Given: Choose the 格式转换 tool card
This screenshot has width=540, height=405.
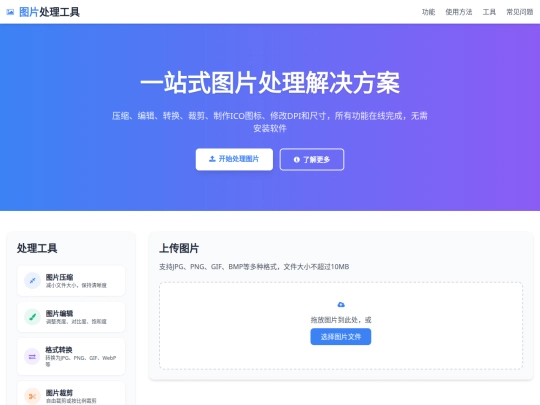Looking at the screenshot, I should (71, 356).
